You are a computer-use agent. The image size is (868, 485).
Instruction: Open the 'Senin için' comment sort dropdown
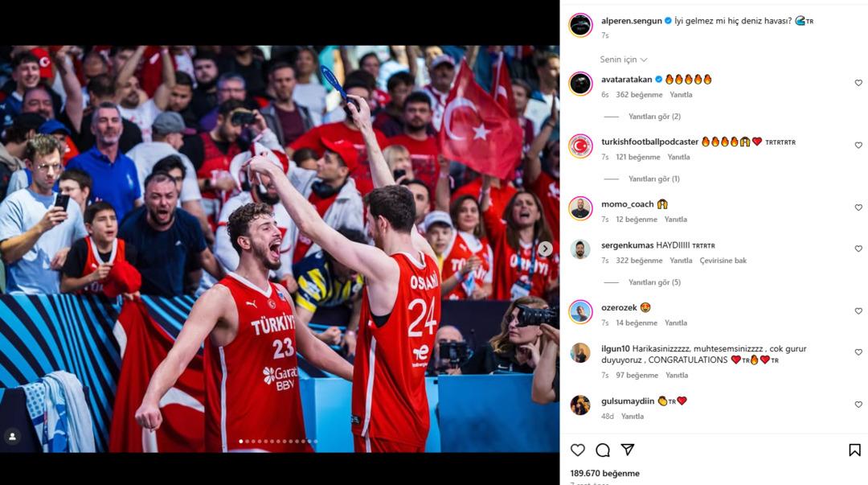pyautogui.click(x=624, y=60)
